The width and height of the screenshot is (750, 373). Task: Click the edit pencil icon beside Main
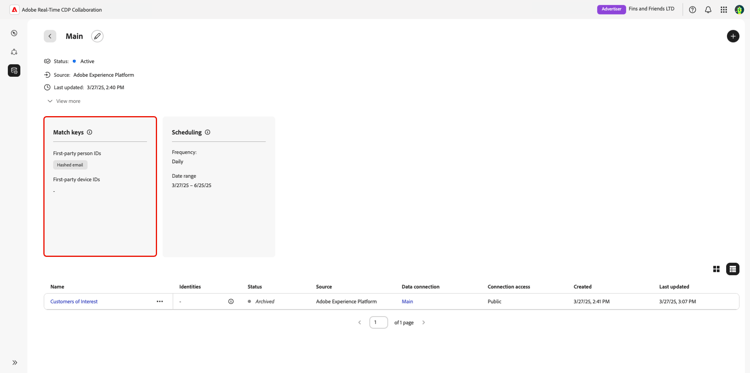[98, 36]
